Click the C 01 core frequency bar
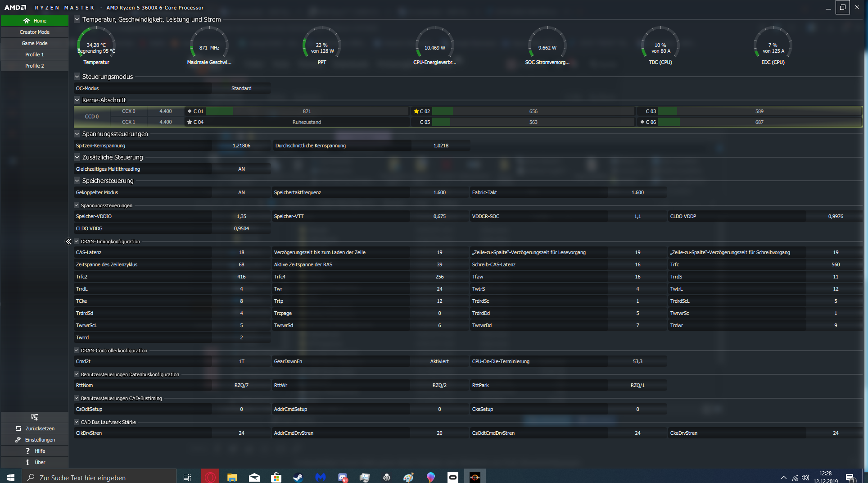 point(307,111)
